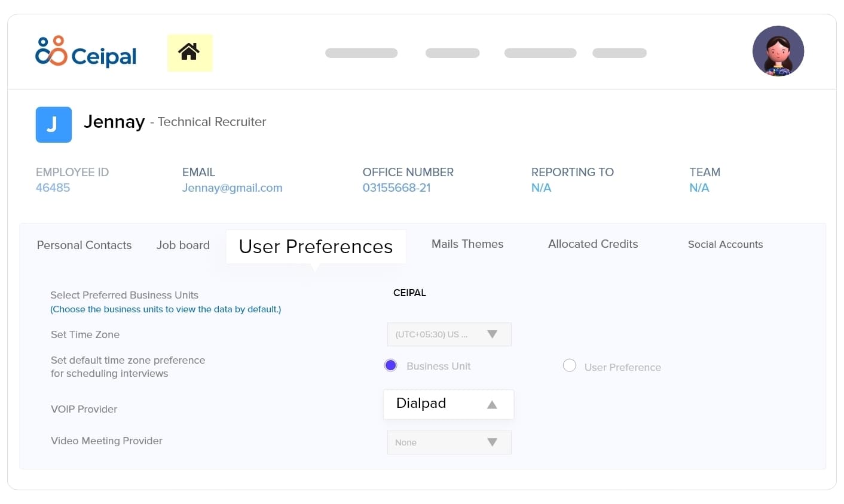Switch to the Social Accounts tab
This screenshot has height=504, width=844.
click(x=725, y=244)
